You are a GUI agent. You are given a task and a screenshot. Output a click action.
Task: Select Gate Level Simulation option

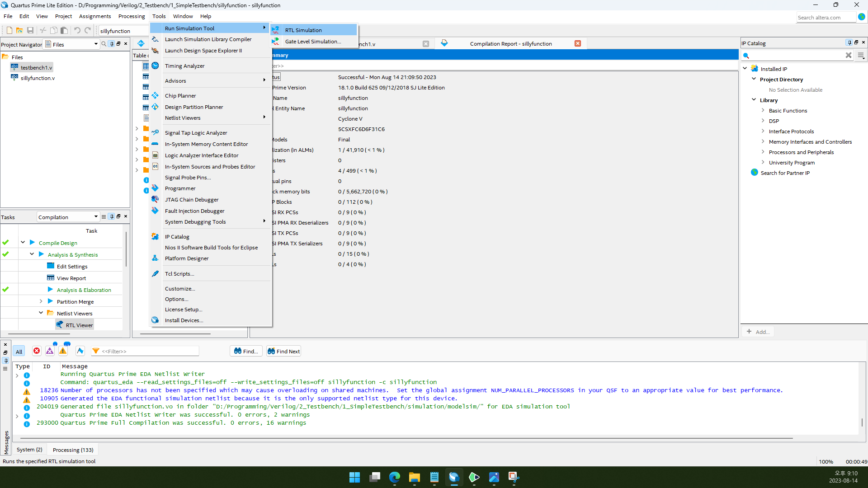pos(312,41)
